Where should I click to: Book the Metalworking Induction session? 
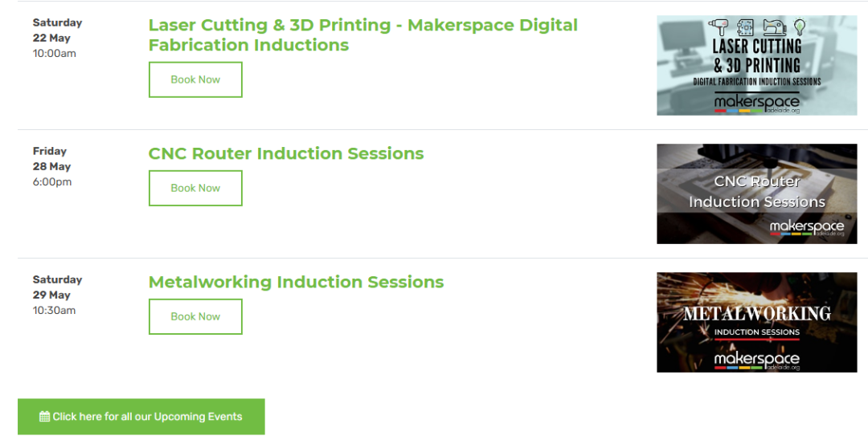[x=195, y=316]
